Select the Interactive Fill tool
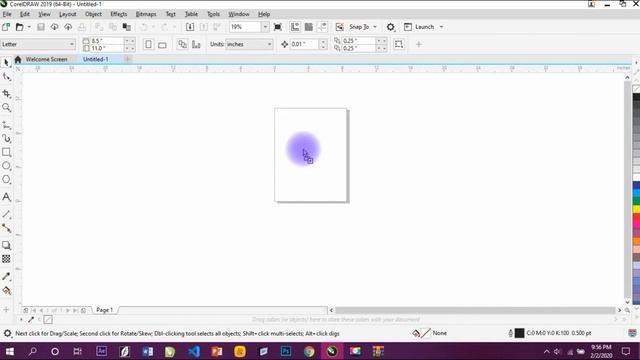The height and width of the screenshot is (360, 640). coord(6,291)
